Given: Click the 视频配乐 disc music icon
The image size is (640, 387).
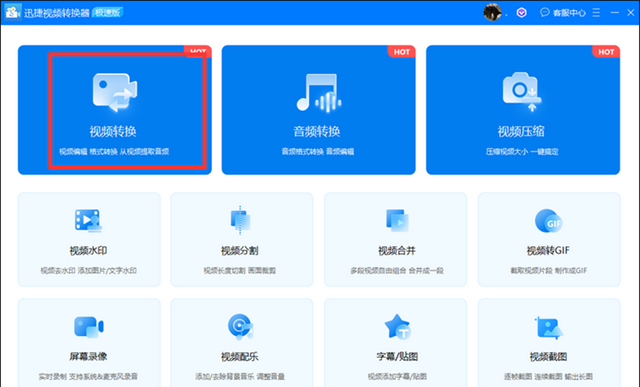Looking at the screenshot, I should coord(240,327).
